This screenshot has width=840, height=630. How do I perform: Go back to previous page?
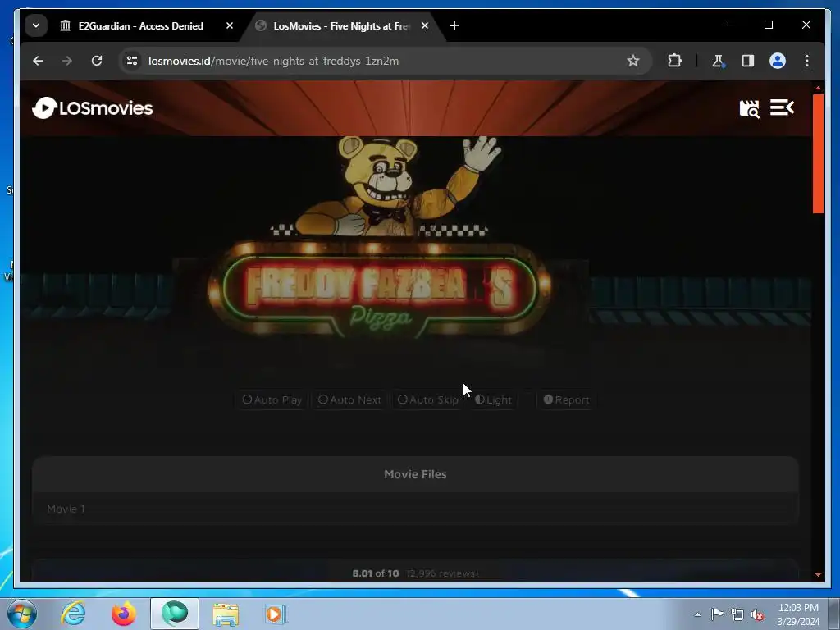tap(38, 61)
